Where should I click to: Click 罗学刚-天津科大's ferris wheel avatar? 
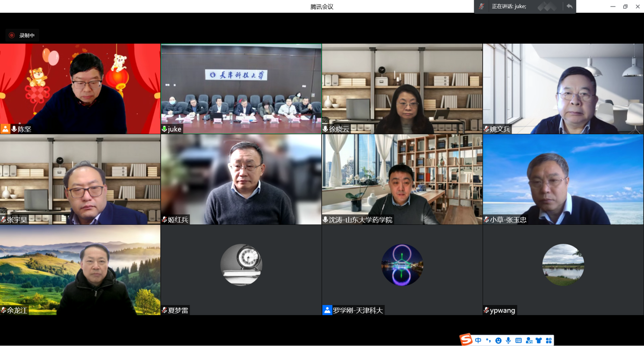point(402,265)
